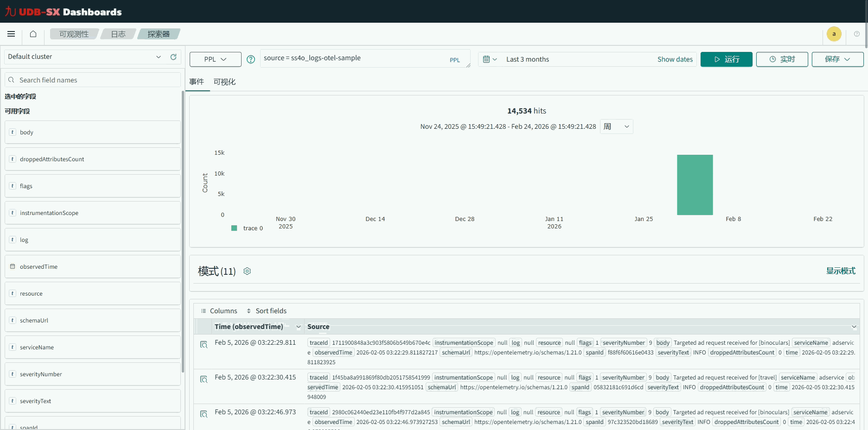The height and width of the screenshot is (430, 868).
Task: Toggle the body field selection
Action: point(93,133)
